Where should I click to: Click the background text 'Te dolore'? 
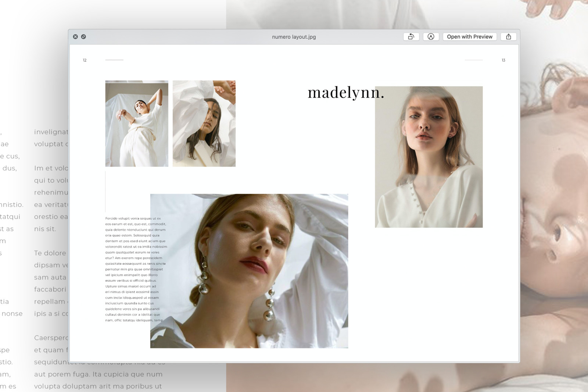point(50,253)
